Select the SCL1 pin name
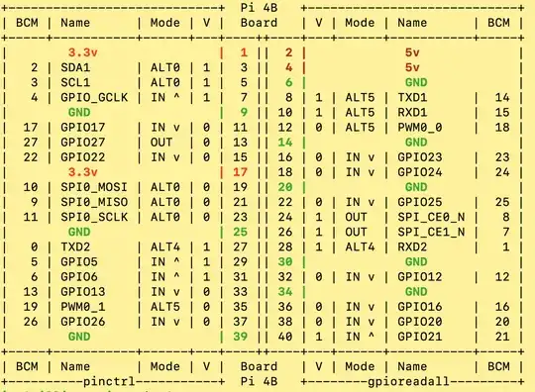The width and height of the screenshot is (535, 392). pos(75,82)
